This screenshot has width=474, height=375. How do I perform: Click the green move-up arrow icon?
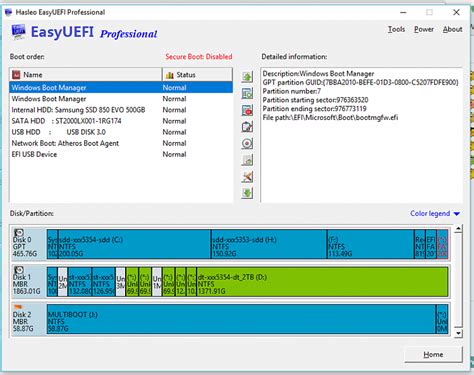pos(247,77)
